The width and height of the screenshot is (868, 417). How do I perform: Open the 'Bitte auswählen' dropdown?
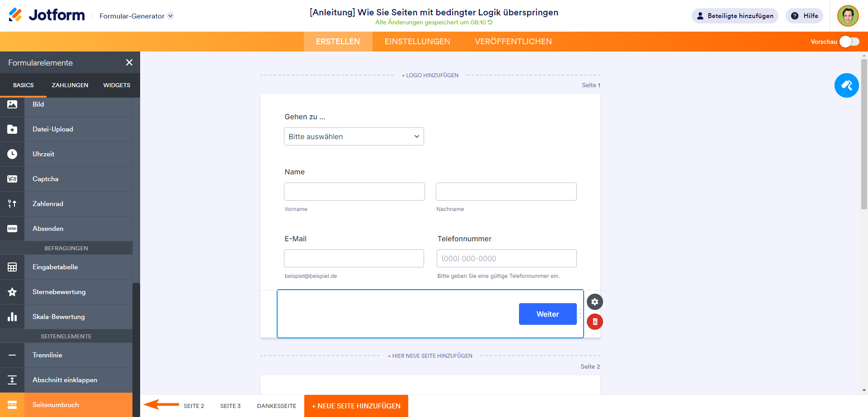(x=354, y=136)
